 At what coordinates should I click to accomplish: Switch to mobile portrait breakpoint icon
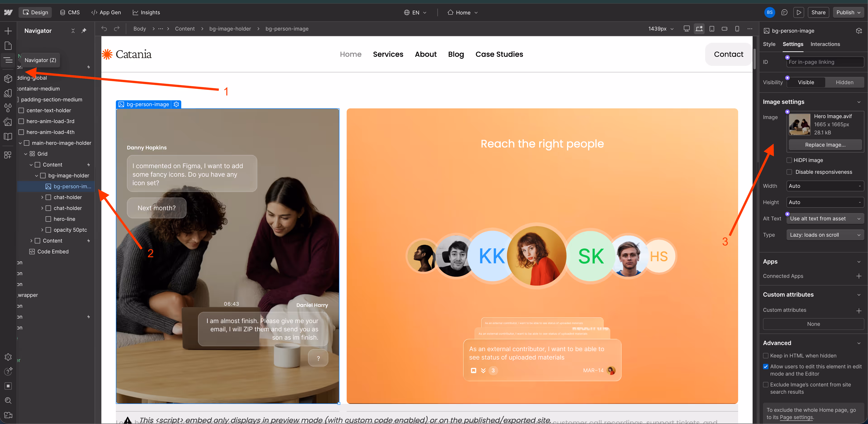737,29
